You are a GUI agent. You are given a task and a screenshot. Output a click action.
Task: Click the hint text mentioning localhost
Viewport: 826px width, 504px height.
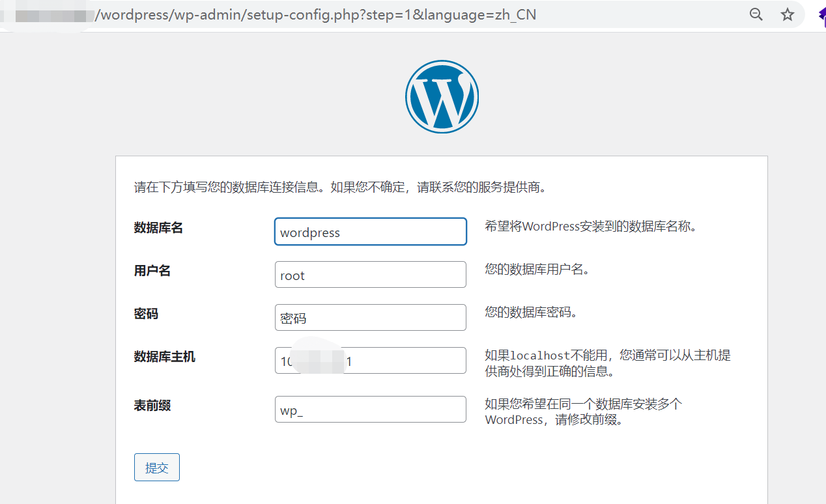608,363
